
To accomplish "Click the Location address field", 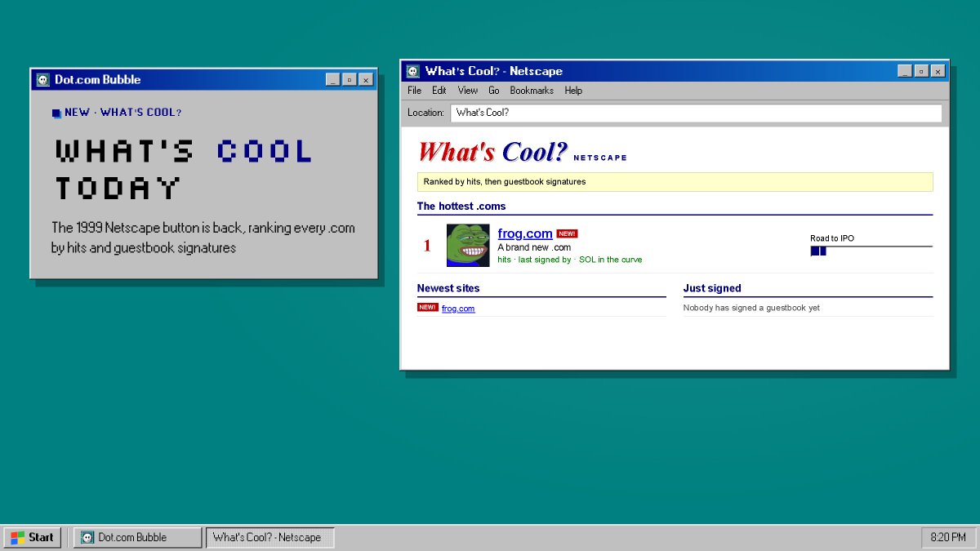I will click(696, 113).
